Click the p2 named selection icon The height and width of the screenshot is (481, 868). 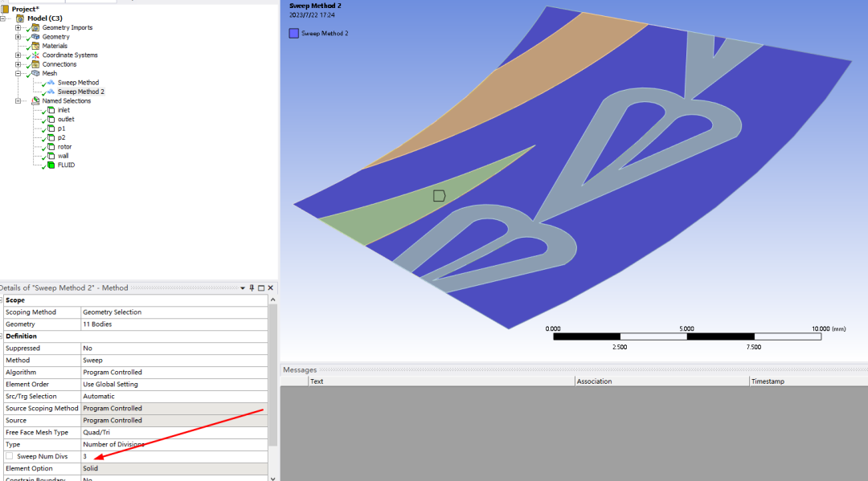[51, 137]
